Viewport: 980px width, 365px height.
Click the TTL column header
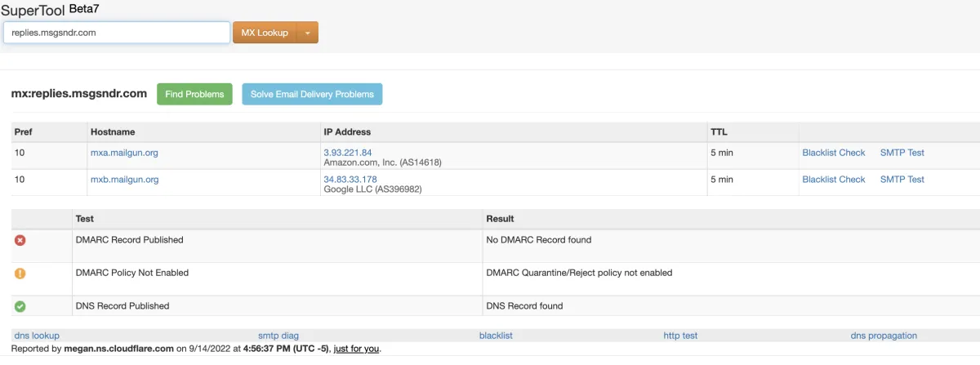coord(719,131)
